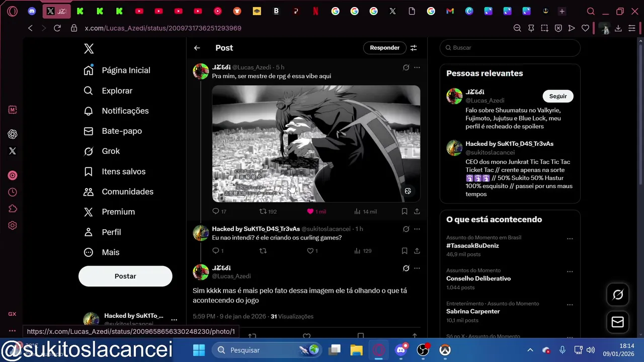
Task: Click the browser address bar URL
Action: point(163,28)
